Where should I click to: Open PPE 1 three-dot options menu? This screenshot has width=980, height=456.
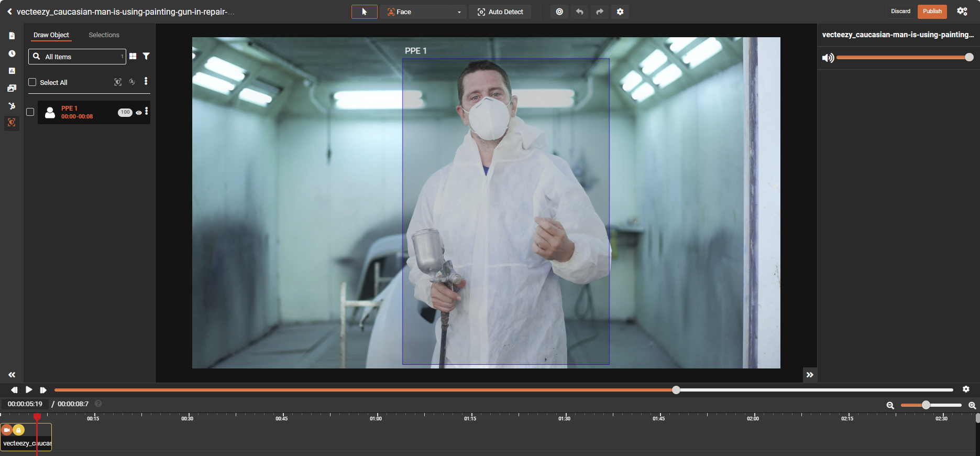[147, 111]
